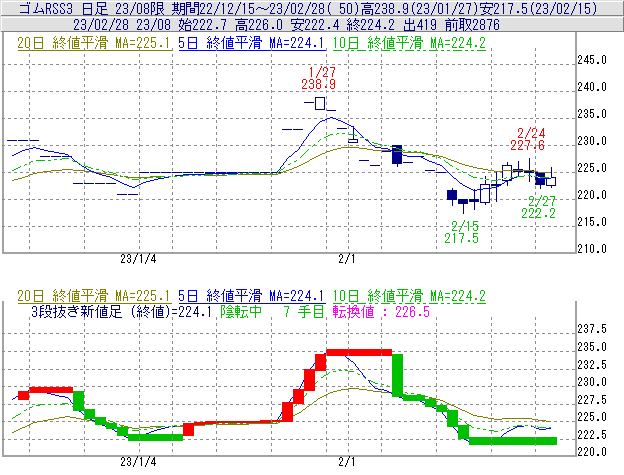The width and height of the screenshot is (624, 475).
Task: Click the tall green bar dropping from 235.0
Action: point(398,375)
